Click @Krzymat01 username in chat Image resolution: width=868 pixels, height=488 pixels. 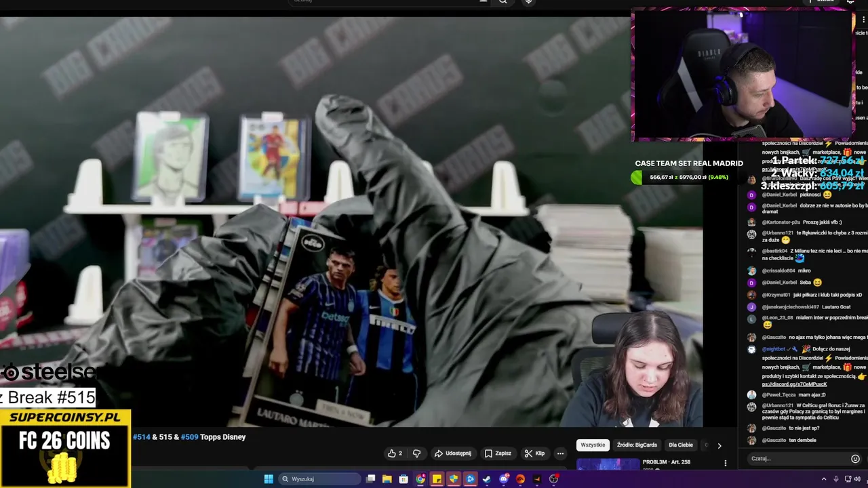tap(776, 295)
